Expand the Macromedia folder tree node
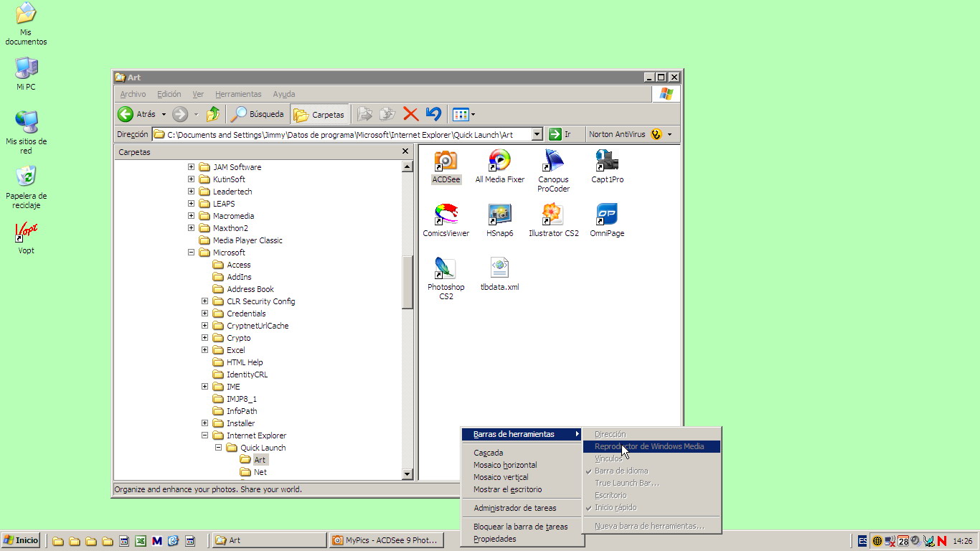Screen dimensions: 980x551 pos(192,216)
